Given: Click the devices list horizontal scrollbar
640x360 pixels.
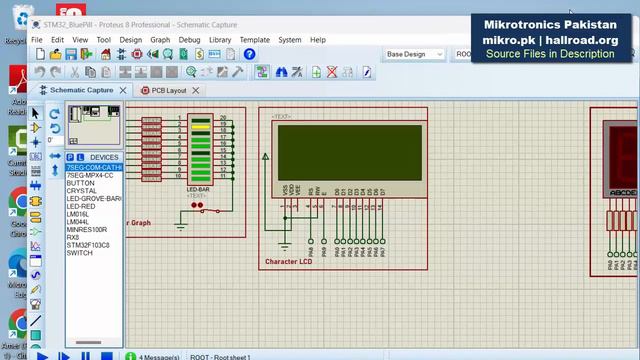Looking at the screenshot, I should tap(89, 342).
